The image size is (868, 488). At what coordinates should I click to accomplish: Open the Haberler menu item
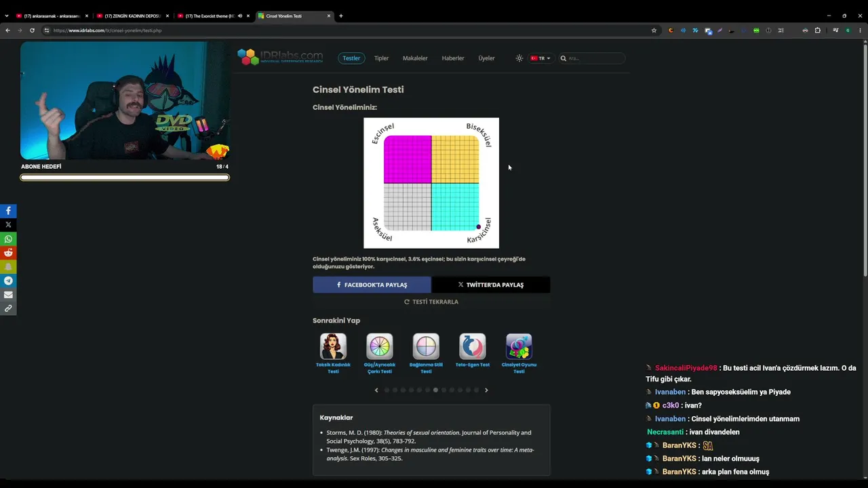click(453, 58)
